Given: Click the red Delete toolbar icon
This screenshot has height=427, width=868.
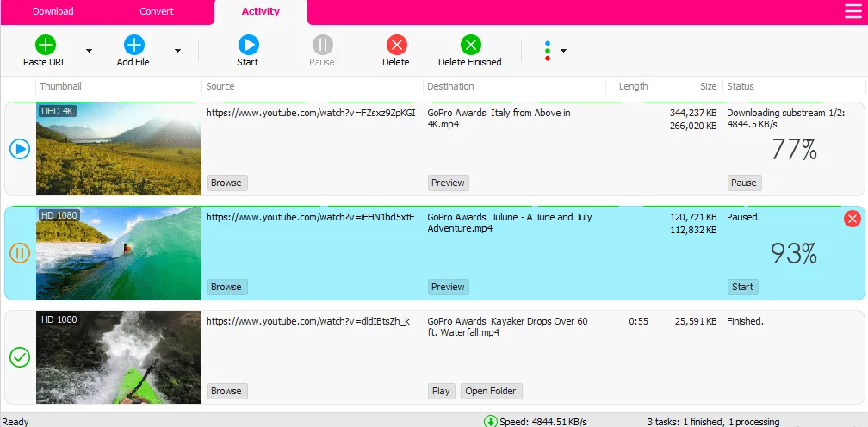Looking at the screenshot, I should click(x=396, y=45).
